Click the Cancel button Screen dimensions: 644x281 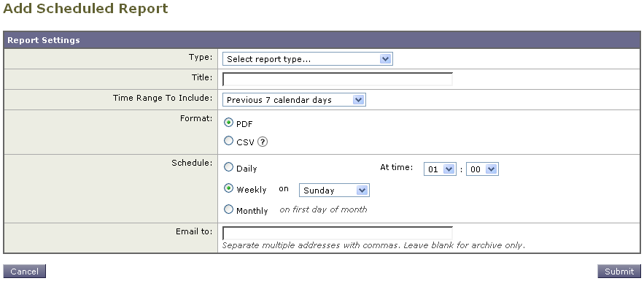point(24,272)
